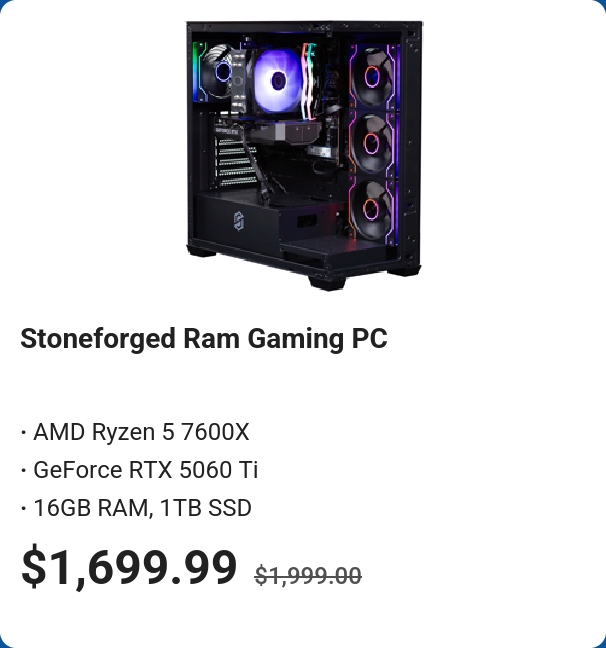606x648 pixels.
Task: Click the word Stoneforged in the title
Action: 98,339
